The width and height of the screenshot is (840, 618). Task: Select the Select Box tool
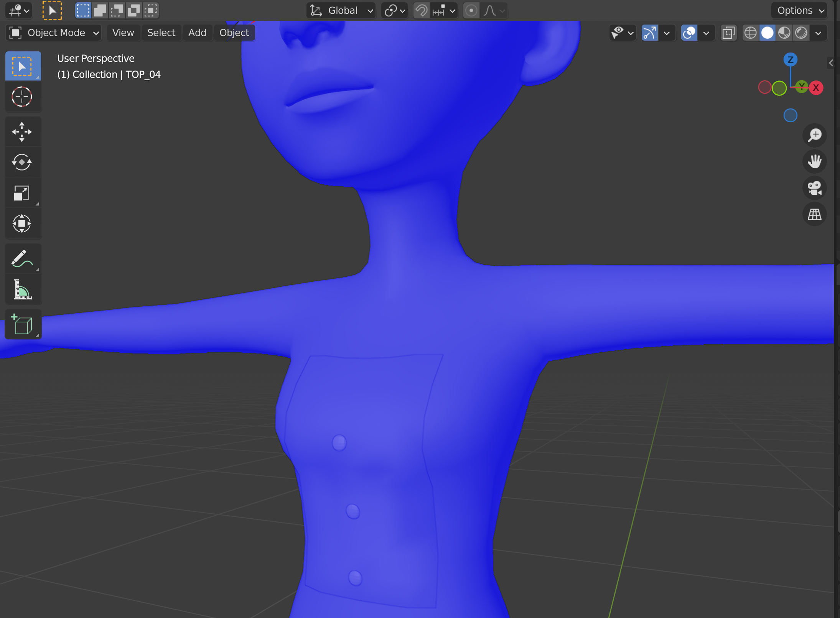coord(23,66)
